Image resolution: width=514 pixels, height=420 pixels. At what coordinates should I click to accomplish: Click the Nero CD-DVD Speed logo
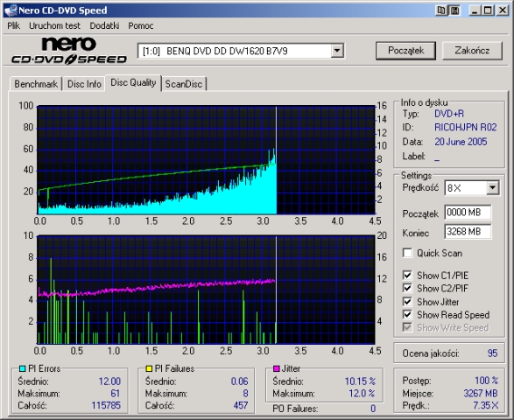tap(69, 51)
